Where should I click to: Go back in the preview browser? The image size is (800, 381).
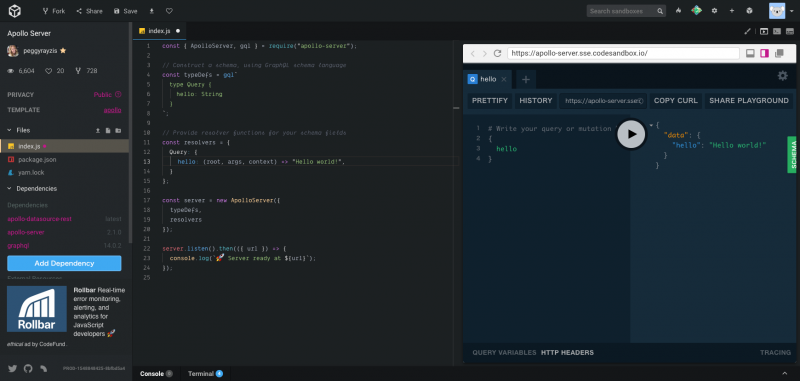(x=472, y=54)
